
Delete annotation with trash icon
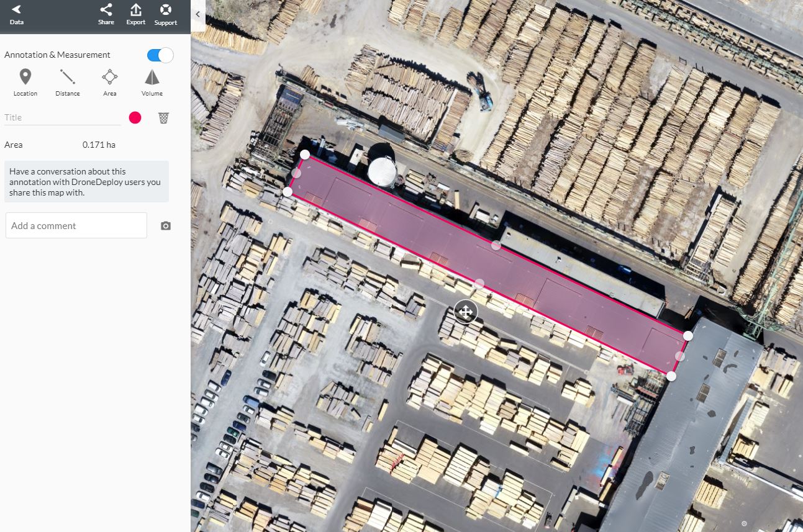tap(163, 118)
